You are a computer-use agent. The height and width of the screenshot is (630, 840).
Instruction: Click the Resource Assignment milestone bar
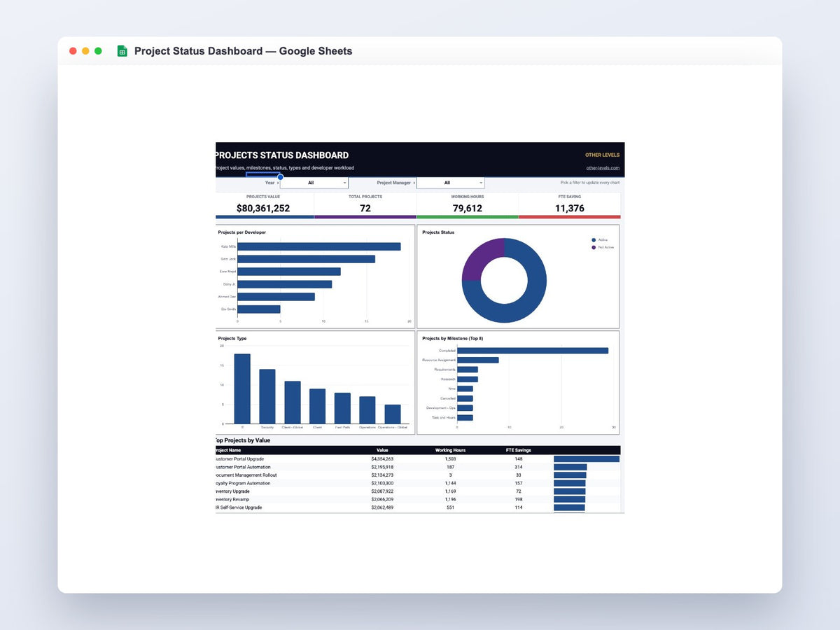pyautogui.click(x=478, y=360)
